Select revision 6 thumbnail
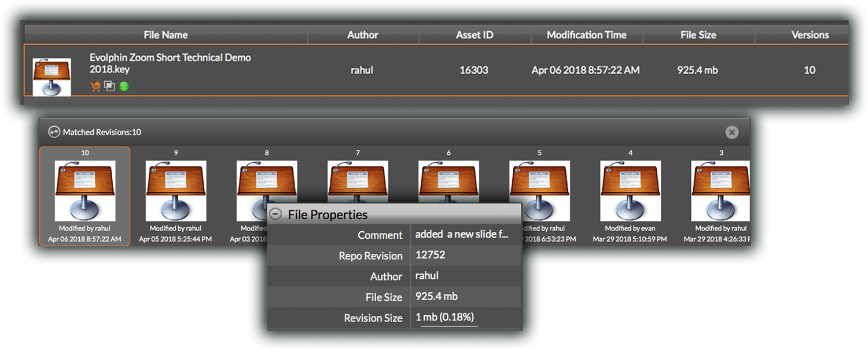 click(448, 183)
